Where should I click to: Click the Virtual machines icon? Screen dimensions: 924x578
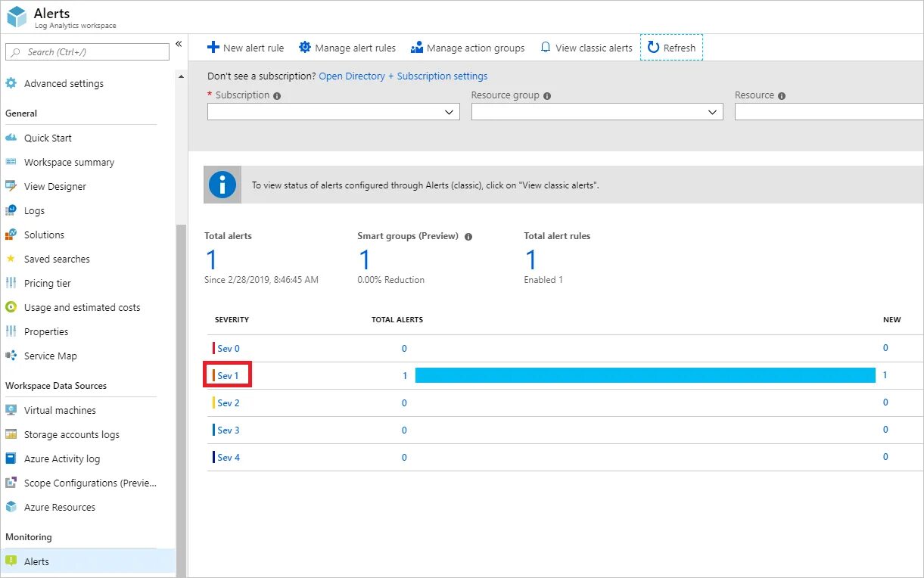[x=11, y=410]
